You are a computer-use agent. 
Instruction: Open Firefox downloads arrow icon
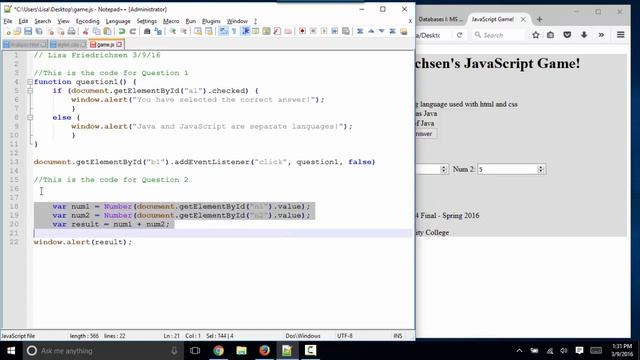coord(584,35)
